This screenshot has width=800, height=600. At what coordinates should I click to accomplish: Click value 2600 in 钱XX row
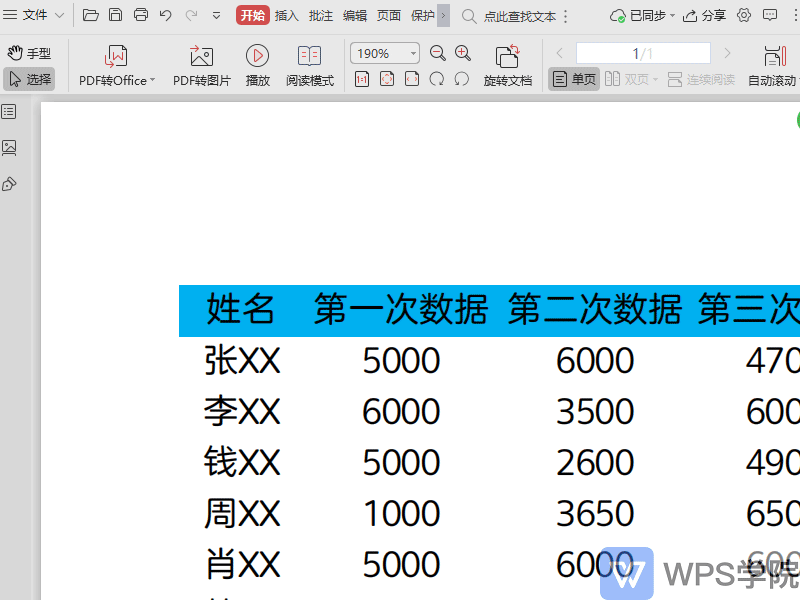click(595, 462)
